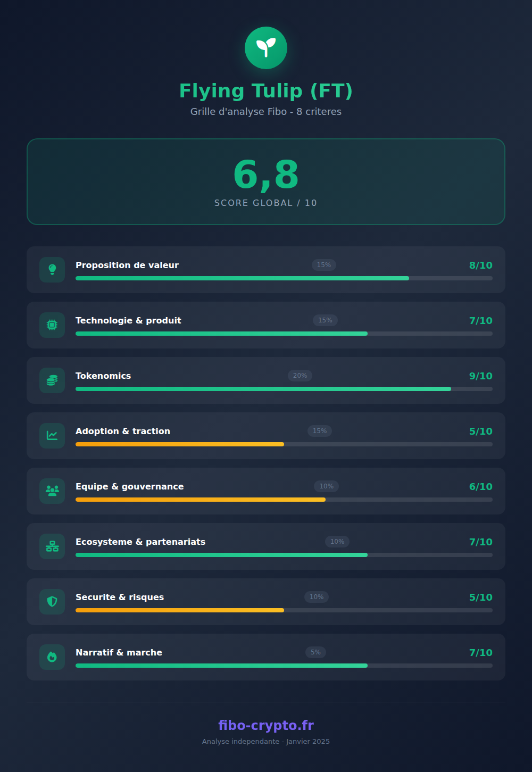Click the 20% weight badge on Tokenomics
Screen dimensions: 532x772
point(300,376)
